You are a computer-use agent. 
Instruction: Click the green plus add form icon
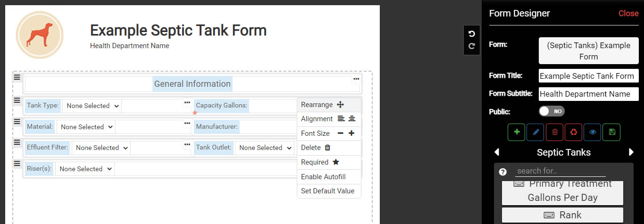pos(517,132)
